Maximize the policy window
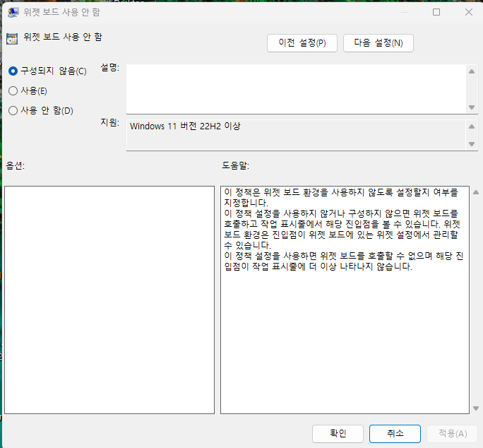483x448 pixels. coord(436,12)
